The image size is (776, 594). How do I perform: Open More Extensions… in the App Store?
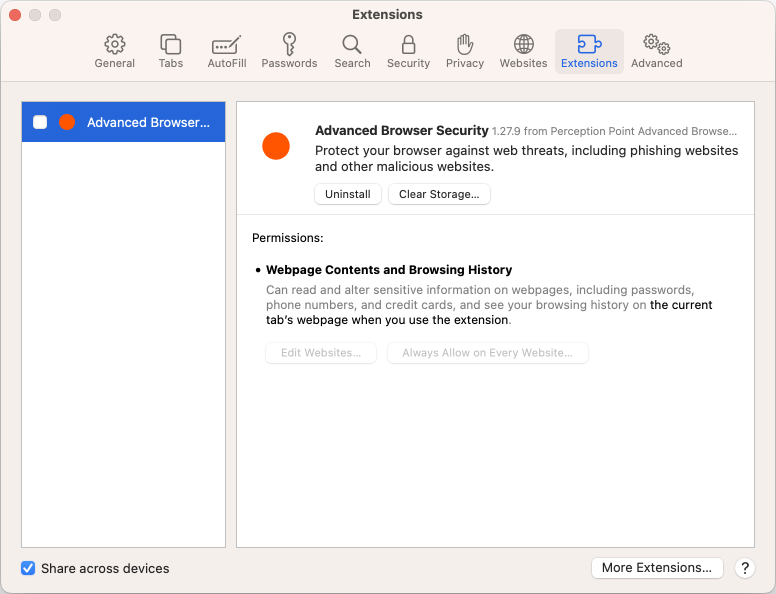pyautogui.click(x=657, y=568)
